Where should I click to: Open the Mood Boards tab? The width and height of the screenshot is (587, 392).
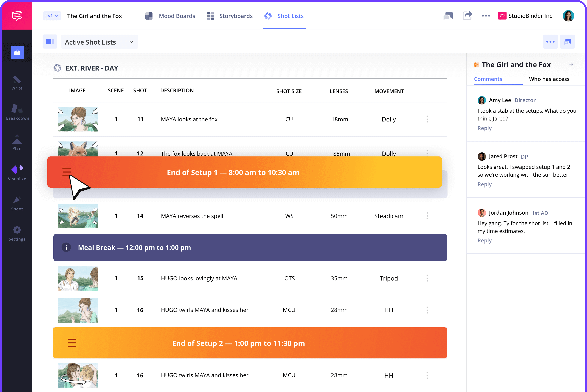click(x=170, y=16)
